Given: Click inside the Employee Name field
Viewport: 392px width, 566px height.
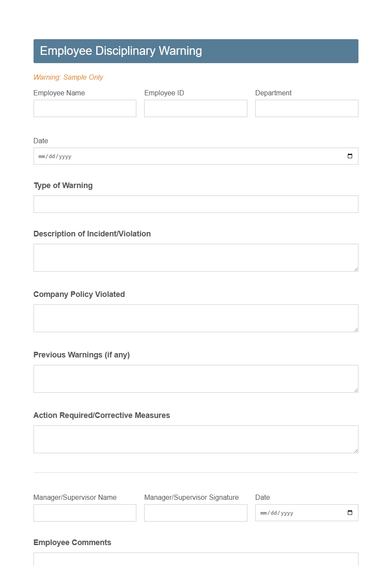Looking at the screenshot, I should pyautogui.click(x=84, y=108).
